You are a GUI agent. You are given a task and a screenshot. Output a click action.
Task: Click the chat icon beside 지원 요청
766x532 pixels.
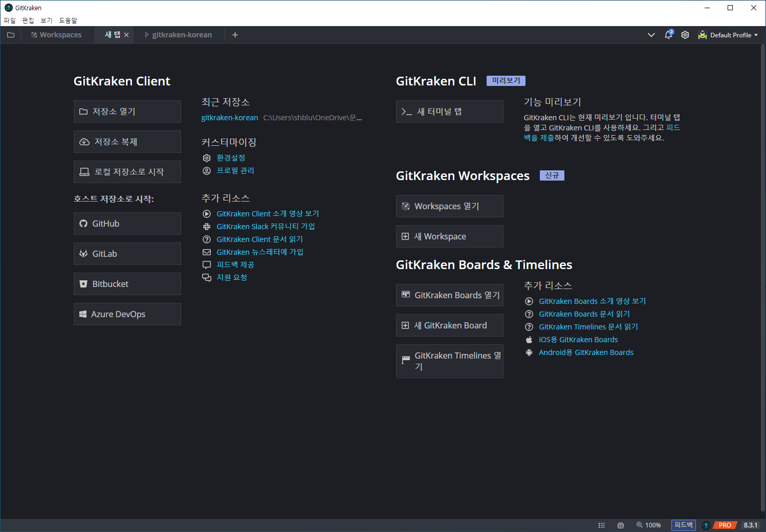207,278
